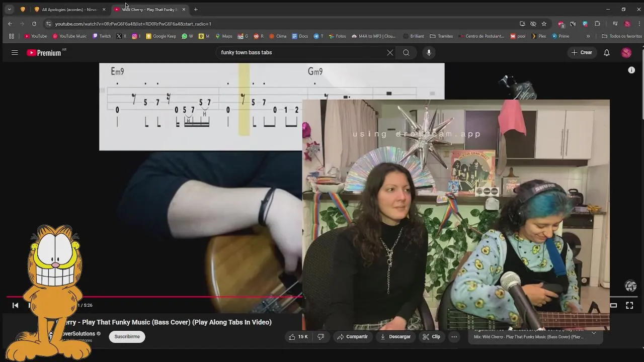Clear the search box with the X
This screenshot has height=362, width=644.
coord(390,52)
